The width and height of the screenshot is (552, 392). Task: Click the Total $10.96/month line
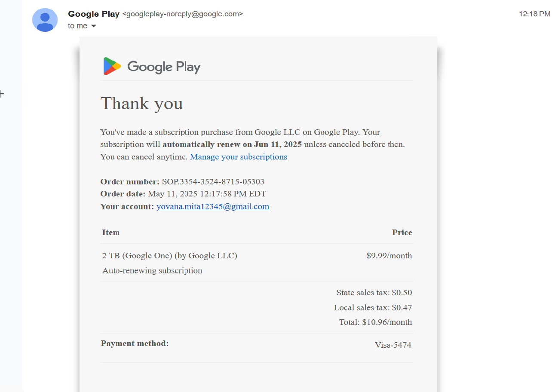pyautogui.click(x=375, y=322)
